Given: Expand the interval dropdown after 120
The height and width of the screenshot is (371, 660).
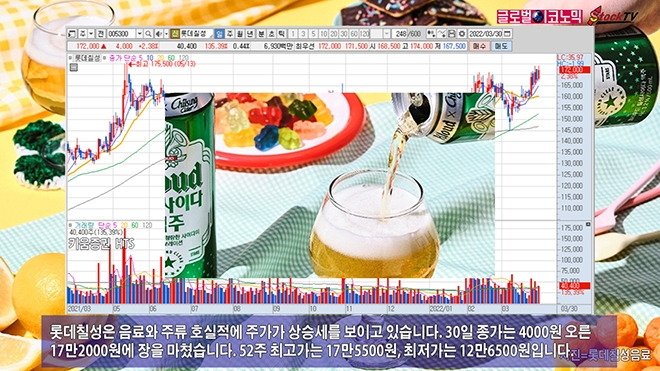Looking at the screenshot, I should coord(387,34).
